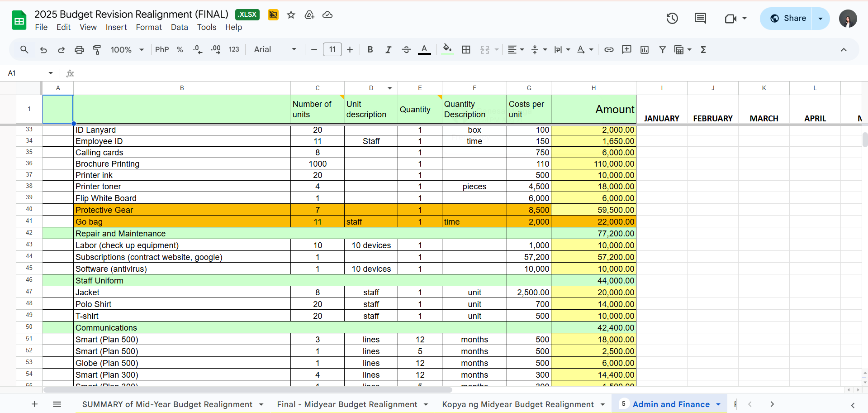The width and height of the screenshot is (868, 413).
Task: Toggle strikethrough formatting
Action: (406, 50)
